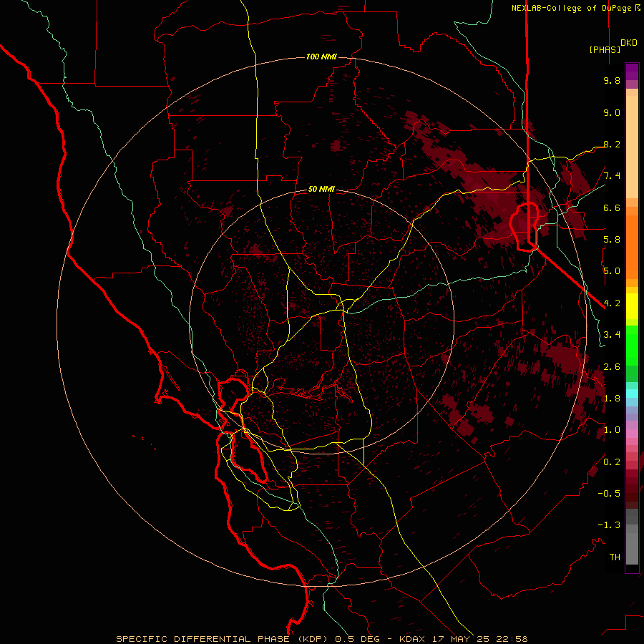Image resolution: width=644 pixels, height=644 pixels.
Task: Select the 0.2 scale value
Action: click(x=612, y=462)
